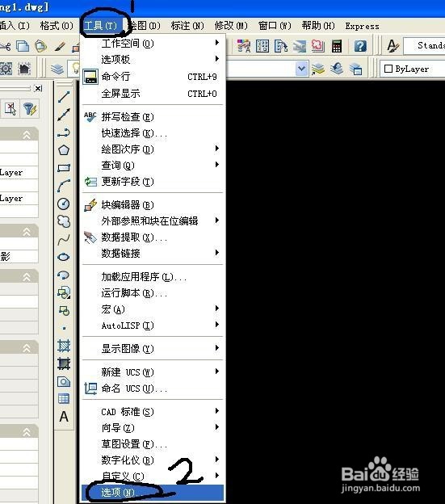The image size is (445, 504).
Task: Select the Multiline Text tool
Action: [x=64, y=417]
